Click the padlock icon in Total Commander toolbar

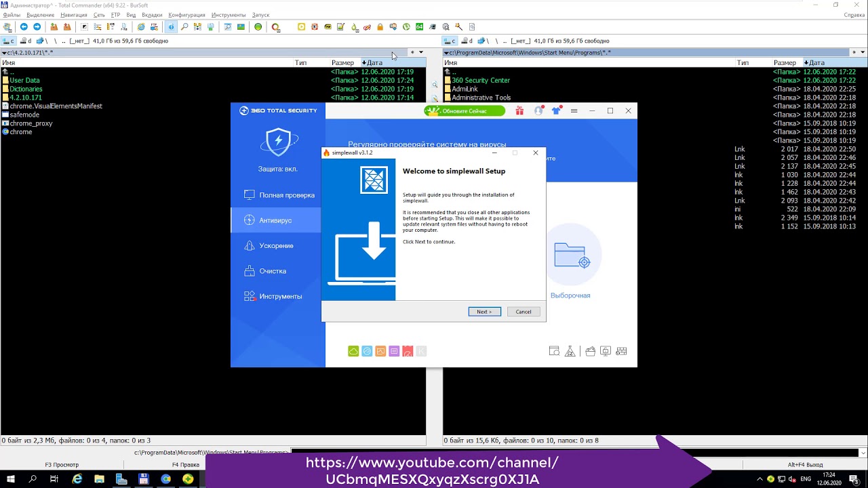(380, 27)
